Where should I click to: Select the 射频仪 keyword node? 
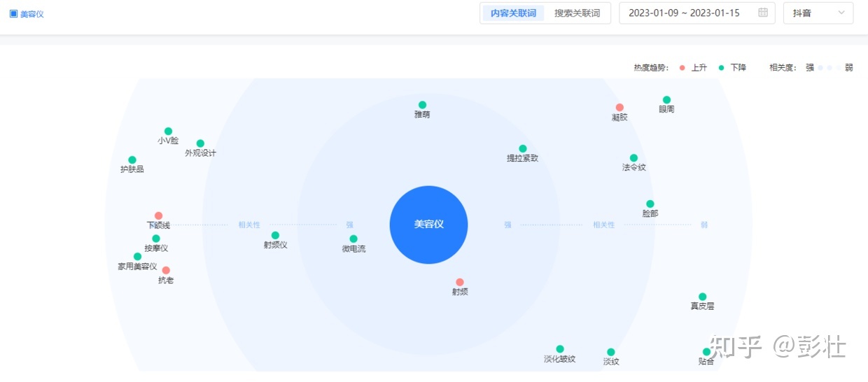coord(275,235)
